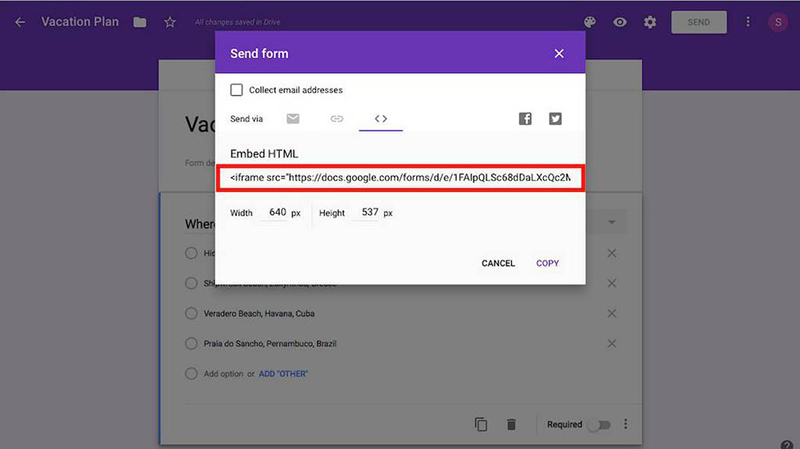Screen dimensions: 800x449
Task: Open the question type dropdown arrow
Action: click(611, 221)
